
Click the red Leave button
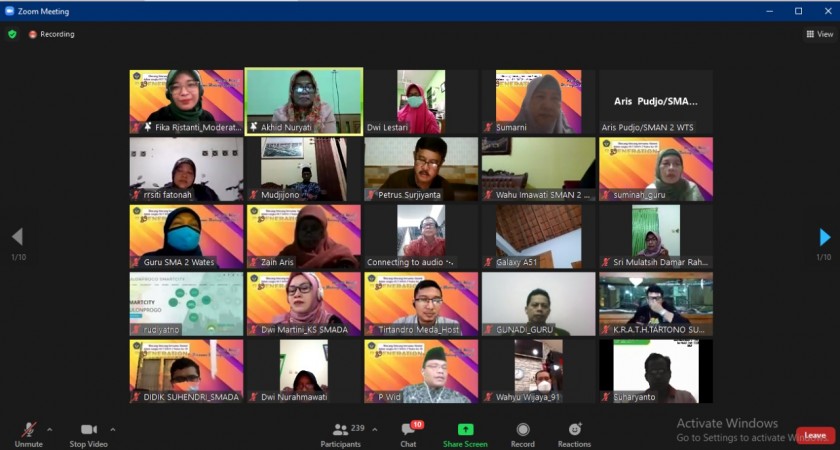pos(815,436)
